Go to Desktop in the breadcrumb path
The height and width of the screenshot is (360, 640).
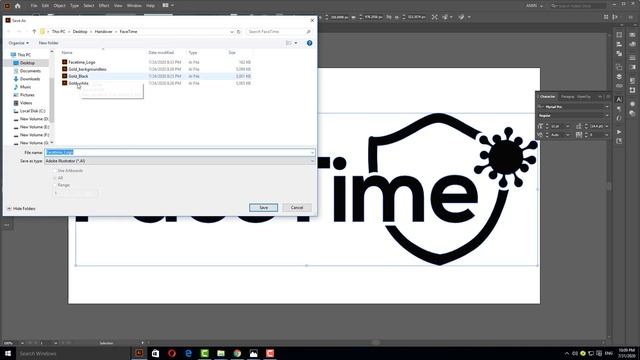coord(80,31)
